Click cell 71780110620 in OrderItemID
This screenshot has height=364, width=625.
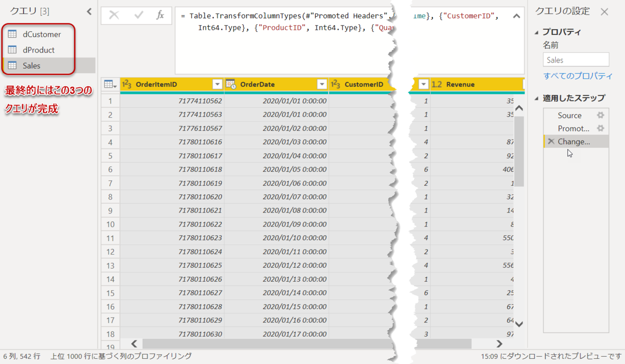click(172, 197)
